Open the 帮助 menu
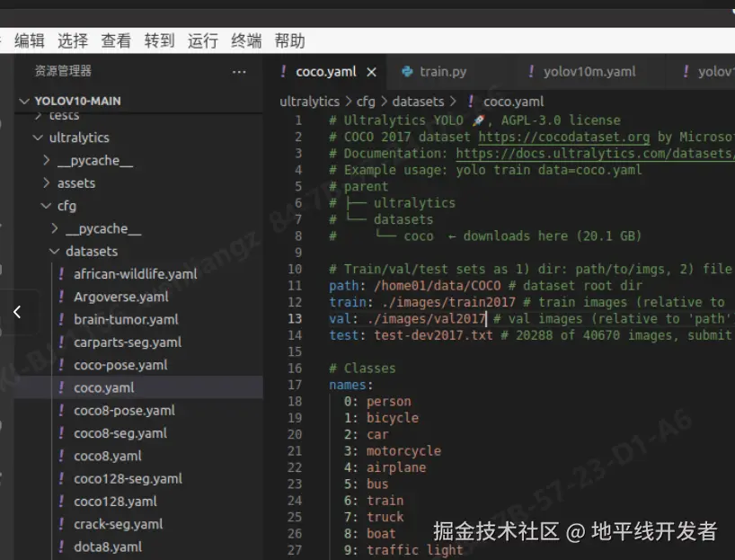The width and height of the screenshot is (735, 560). 289,40
